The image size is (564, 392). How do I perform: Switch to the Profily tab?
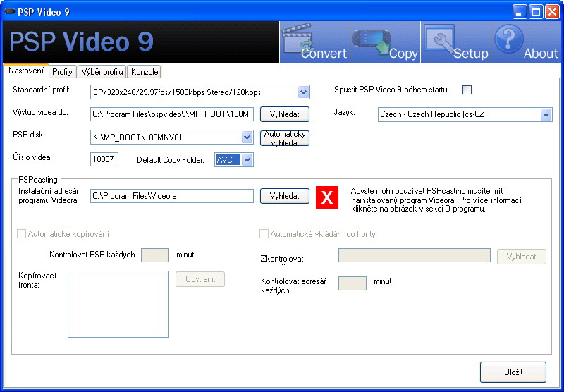tap(62, 72)
